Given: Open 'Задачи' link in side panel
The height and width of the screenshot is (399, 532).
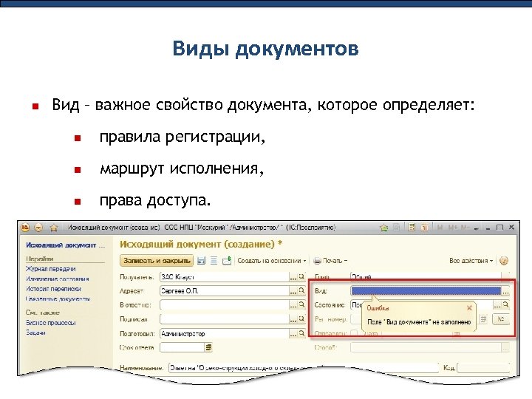Looking at the screenshot, I should tap(35, 332).
